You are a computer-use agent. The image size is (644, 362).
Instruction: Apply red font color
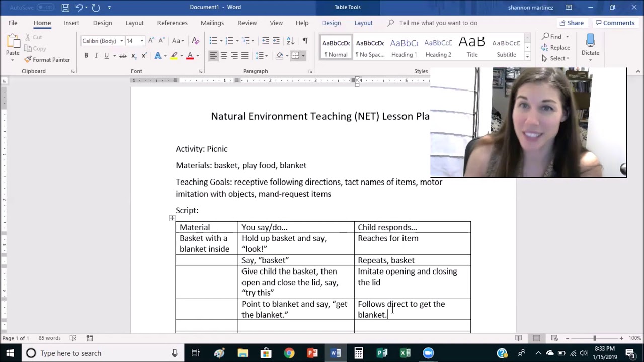(190, 56)
